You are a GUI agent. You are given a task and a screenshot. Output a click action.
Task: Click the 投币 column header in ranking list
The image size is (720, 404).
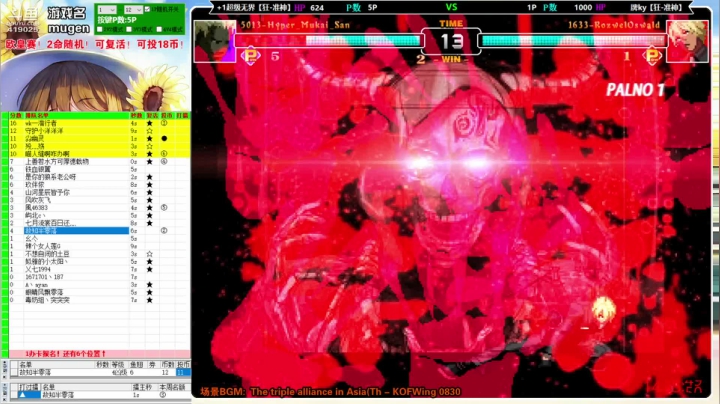pos(167,115)
